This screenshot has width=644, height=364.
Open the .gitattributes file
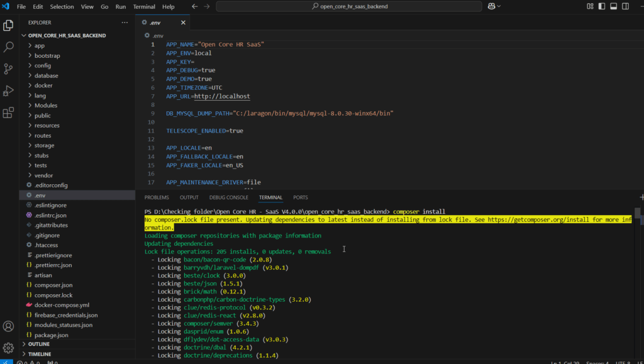[51, 225]
